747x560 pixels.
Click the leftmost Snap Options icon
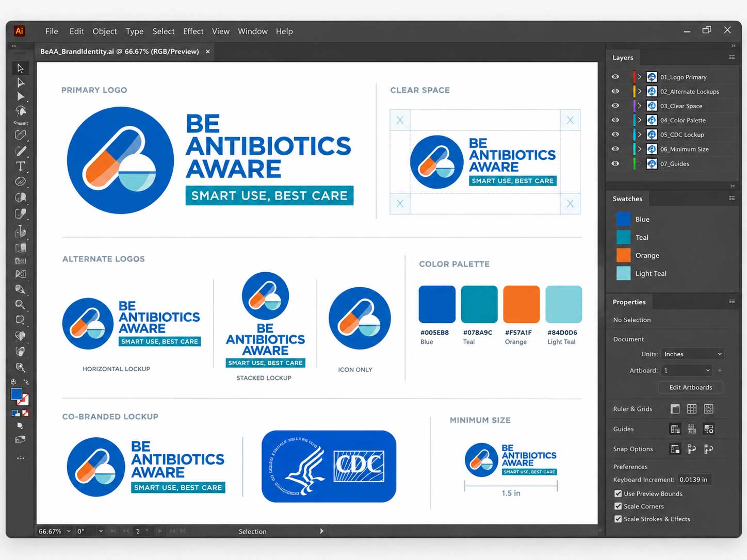point(675,449)
